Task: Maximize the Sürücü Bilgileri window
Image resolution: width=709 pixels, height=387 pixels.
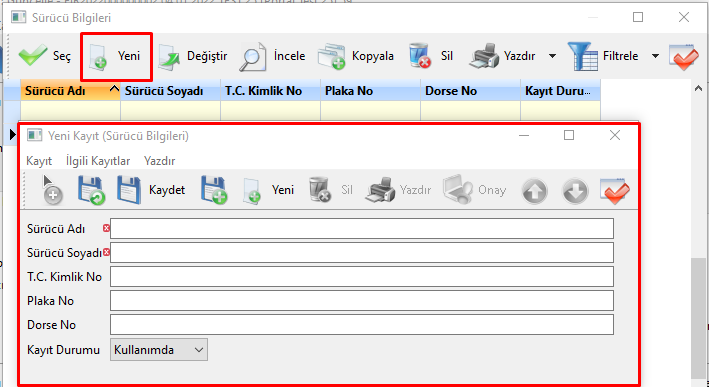Action: [x=638, y=17]
